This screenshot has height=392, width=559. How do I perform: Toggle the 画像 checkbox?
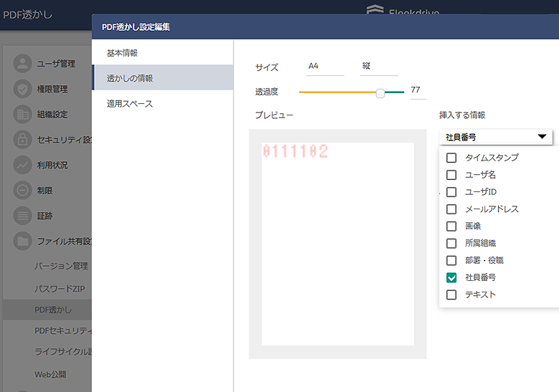(451, 226)
